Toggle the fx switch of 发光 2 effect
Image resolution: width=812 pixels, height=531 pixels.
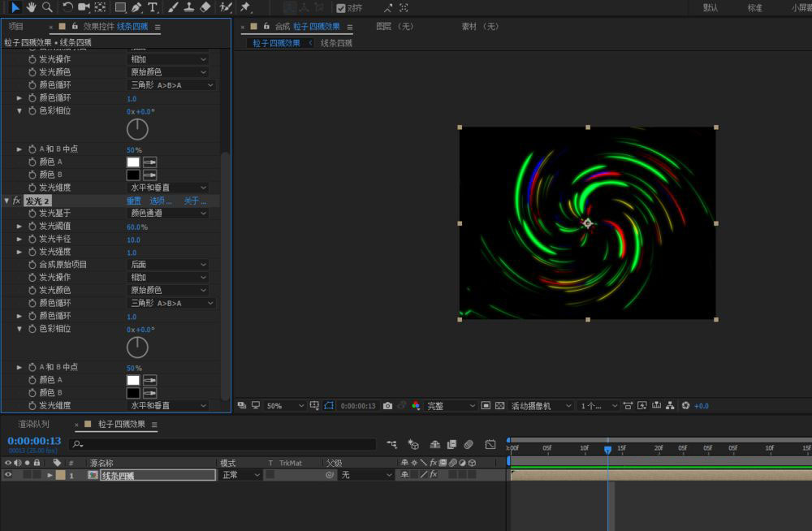pos(16,201)
